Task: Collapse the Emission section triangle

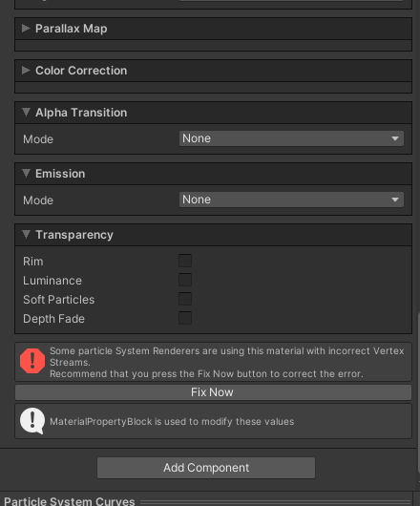Action: point(26,174)
